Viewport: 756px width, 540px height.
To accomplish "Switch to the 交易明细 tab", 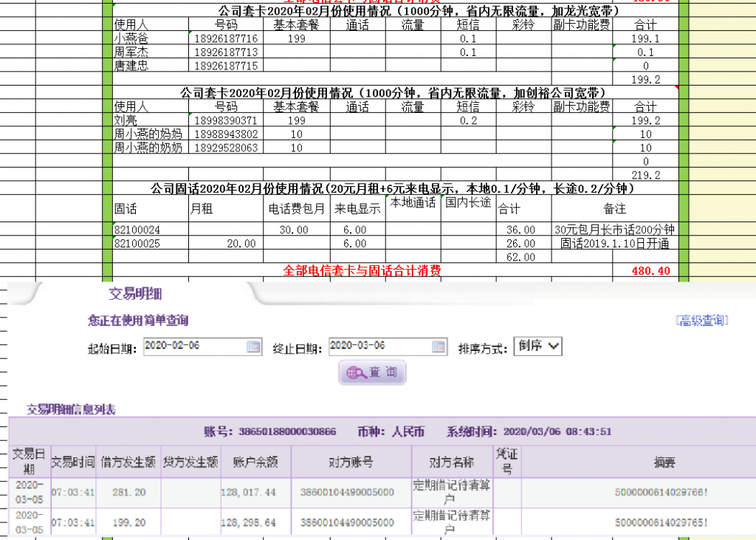I will [135, 293].
